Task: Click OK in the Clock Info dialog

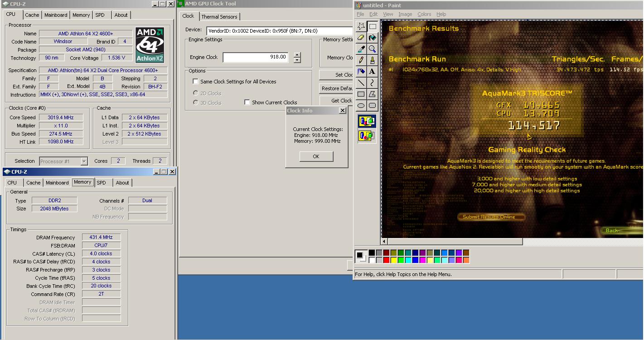Action: point(316,156)
